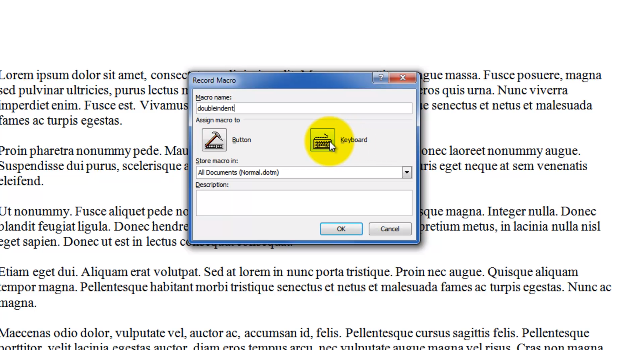Click the Button text label
644x350 pixels.
(x=241, y=140)
